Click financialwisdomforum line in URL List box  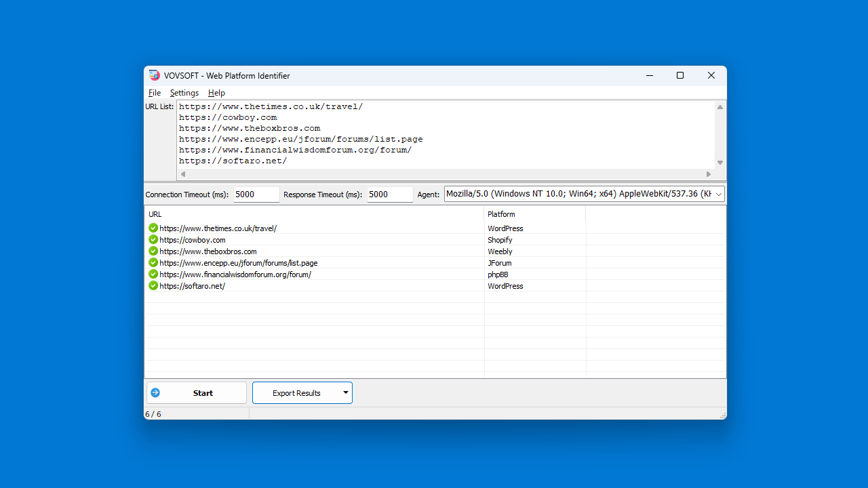pos(296,150)
